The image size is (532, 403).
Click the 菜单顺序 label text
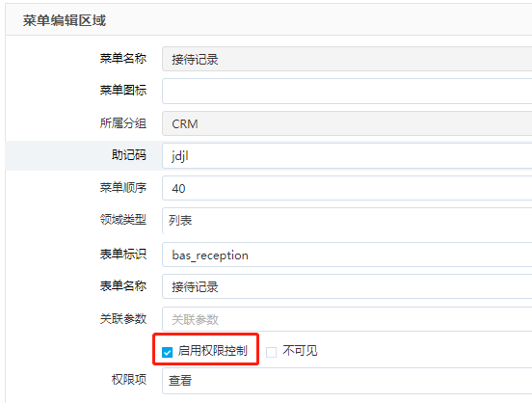(x=123, y=187)
